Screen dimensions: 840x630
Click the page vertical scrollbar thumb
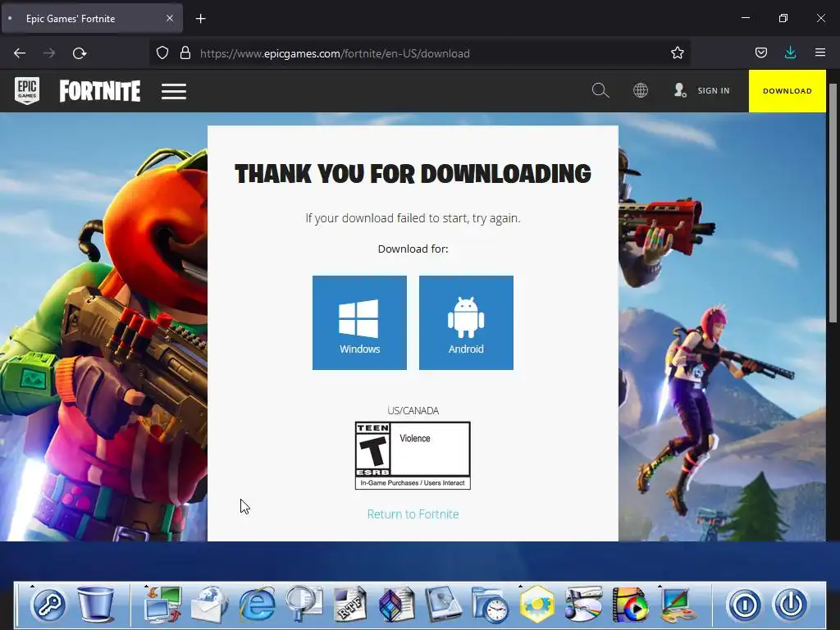click(x=833, y=203)
